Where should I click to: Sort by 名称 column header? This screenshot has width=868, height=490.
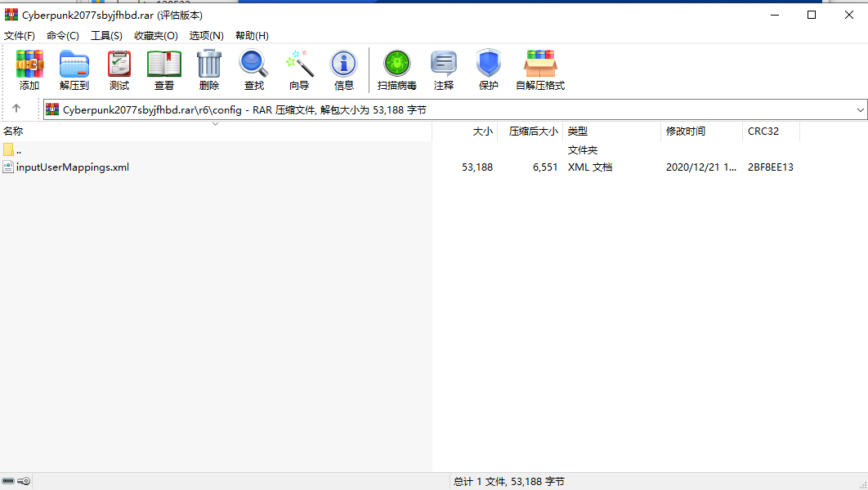click(x=216, y=131)
